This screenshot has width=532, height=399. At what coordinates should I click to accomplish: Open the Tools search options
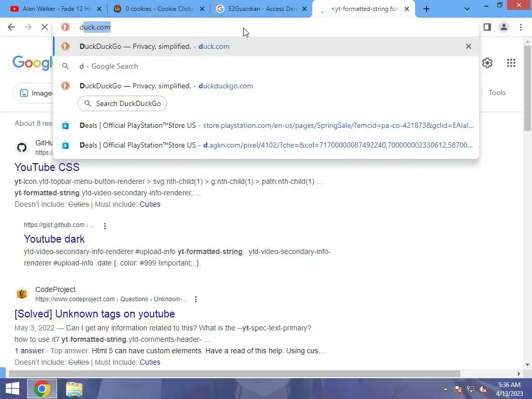(x=497, y=92)
